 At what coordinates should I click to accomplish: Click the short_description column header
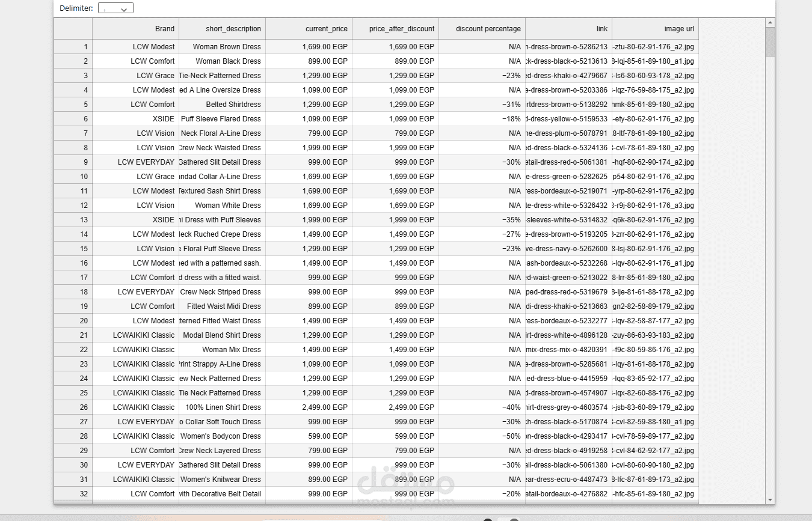coord(222,29)
